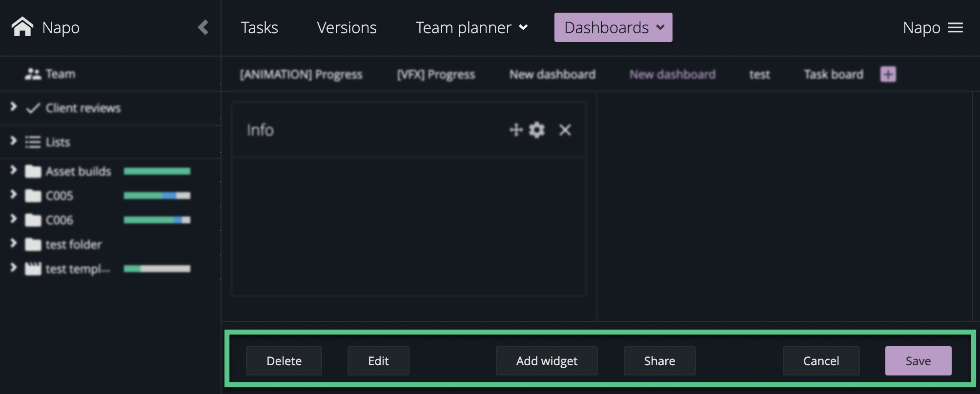Click the Asset builds progress bar

click(157, 171)
